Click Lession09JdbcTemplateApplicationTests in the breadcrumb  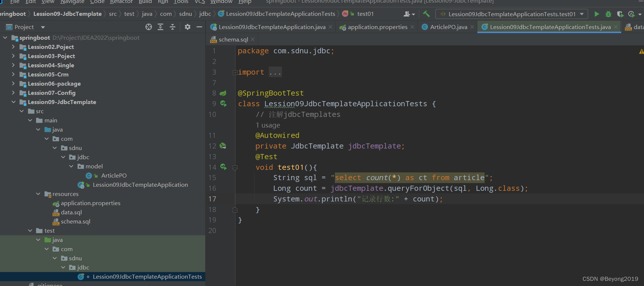click(x=281, y=14)
